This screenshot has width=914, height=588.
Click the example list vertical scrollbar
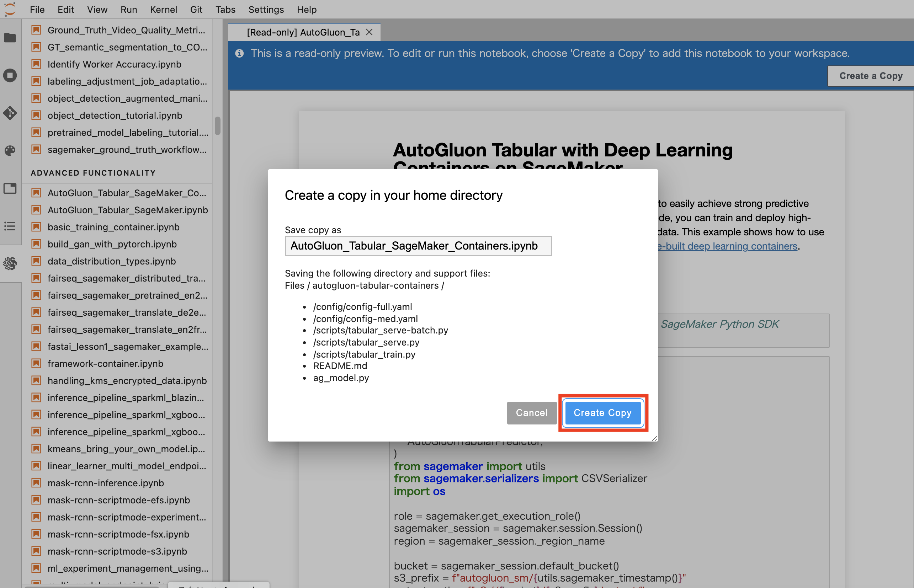coord(217,125)
